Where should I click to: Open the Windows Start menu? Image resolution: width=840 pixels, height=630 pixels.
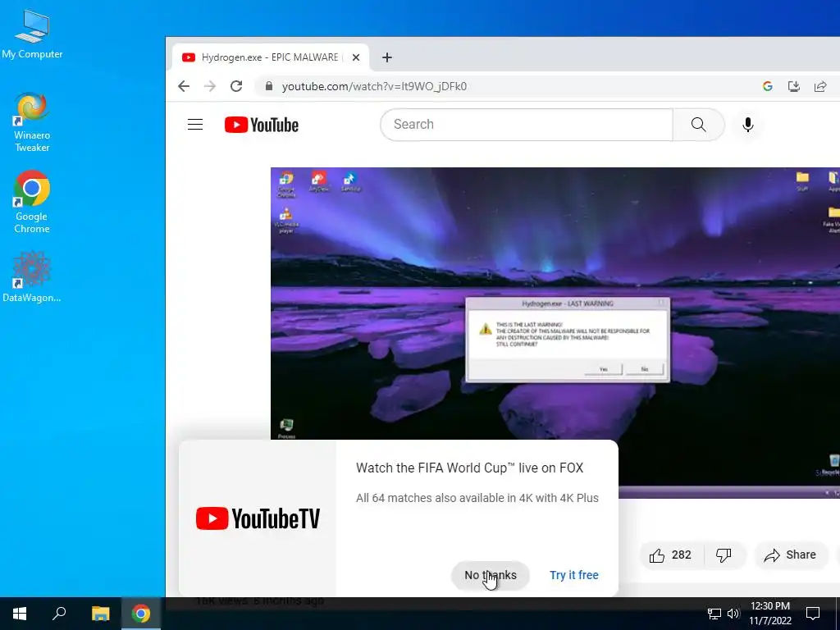[20, 614]
